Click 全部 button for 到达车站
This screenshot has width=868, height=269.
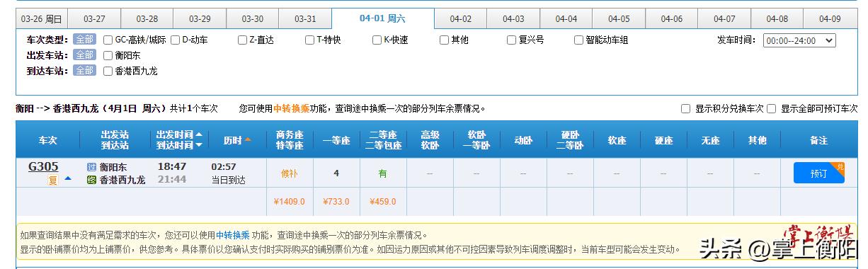coord(84,70)
